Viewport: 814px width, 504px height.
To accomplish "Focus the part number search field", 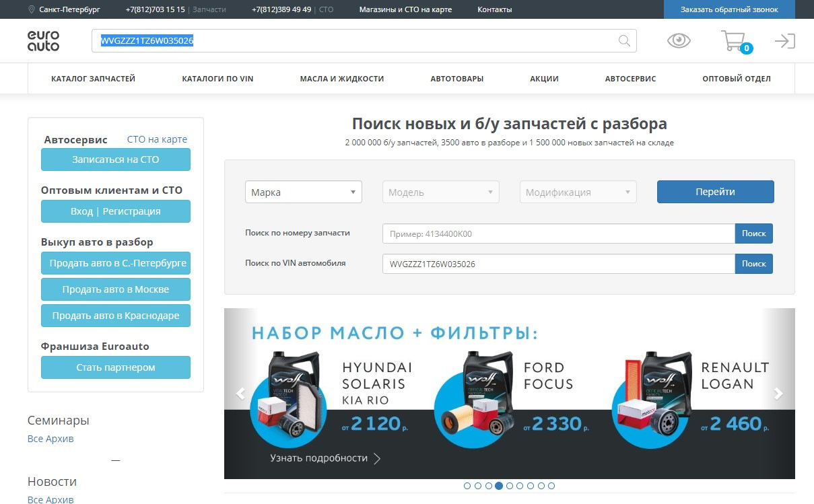I will 559,233.
